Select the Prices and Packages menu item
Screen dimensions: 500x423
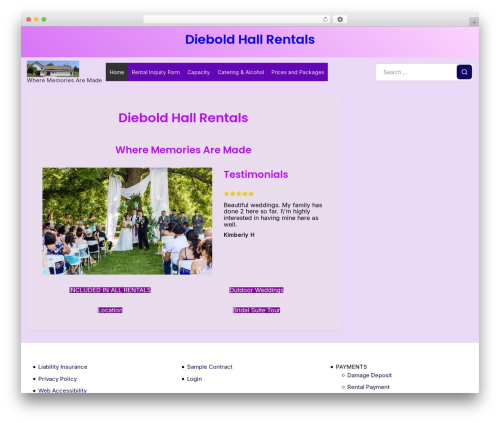pyautogui.click(x=298, y=72)
